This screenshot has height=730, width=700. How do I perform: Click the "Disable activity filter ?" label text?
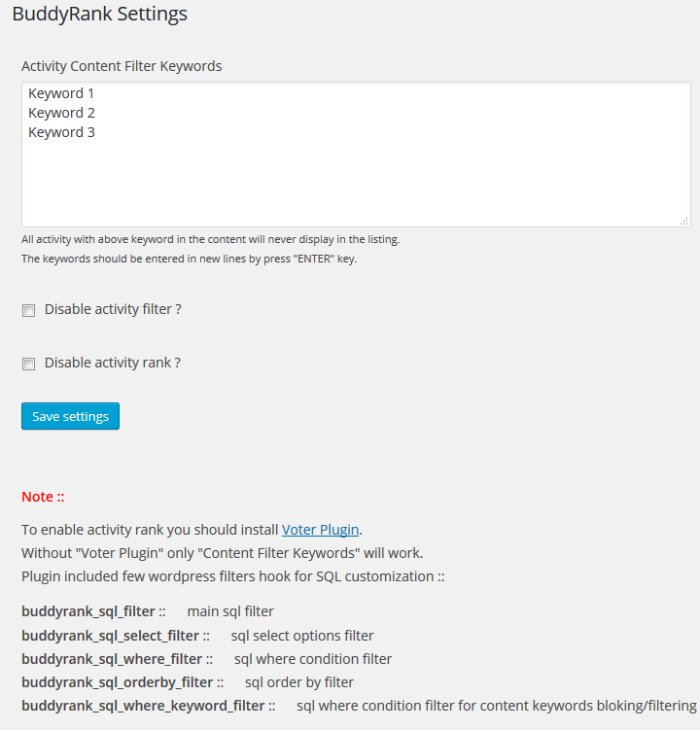point(113,309)
